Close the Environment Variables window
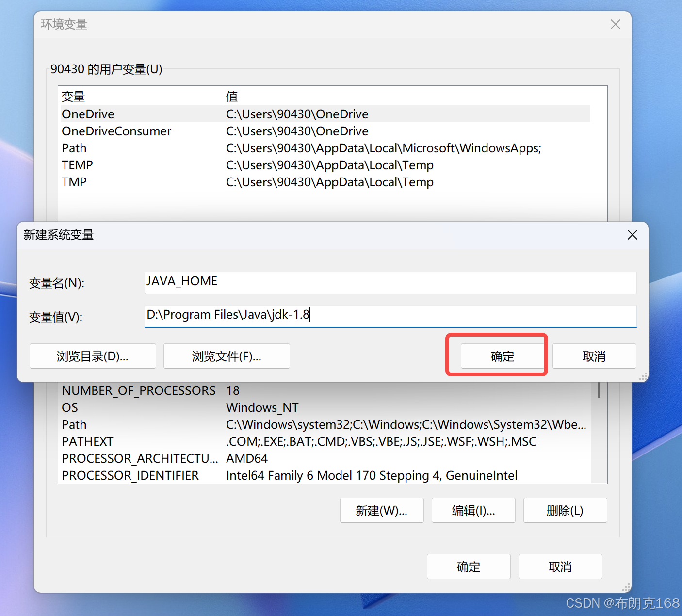682x616 pixels. (615, 24)
